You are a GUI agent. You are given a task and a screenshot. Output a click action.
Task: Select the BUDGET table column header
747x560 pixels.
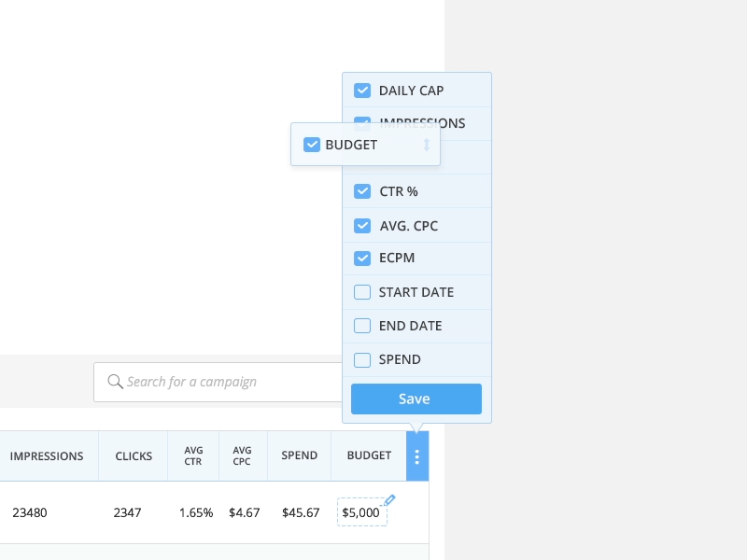tap(369, 456)
